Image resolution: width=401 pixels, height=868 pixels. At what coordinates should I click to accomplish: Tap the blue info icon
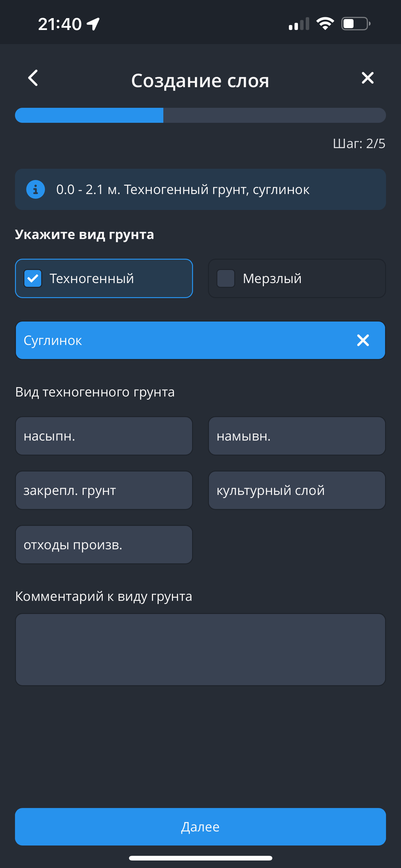(x=36, y=189)
